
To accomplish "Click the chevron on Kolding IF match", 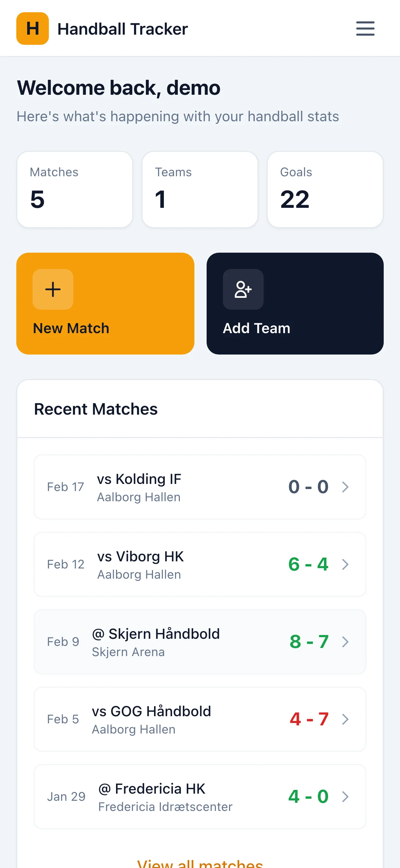I will click(345, 487).
